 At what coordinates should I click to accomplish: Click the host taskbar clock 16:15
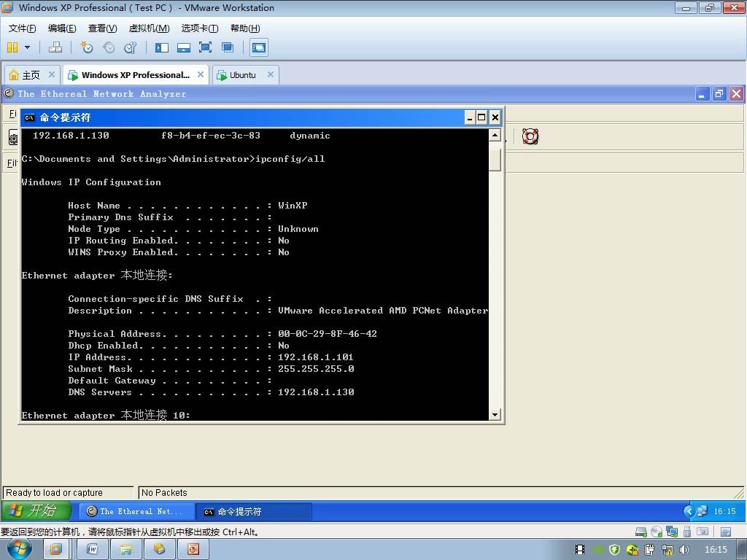[x=716, y=550]
